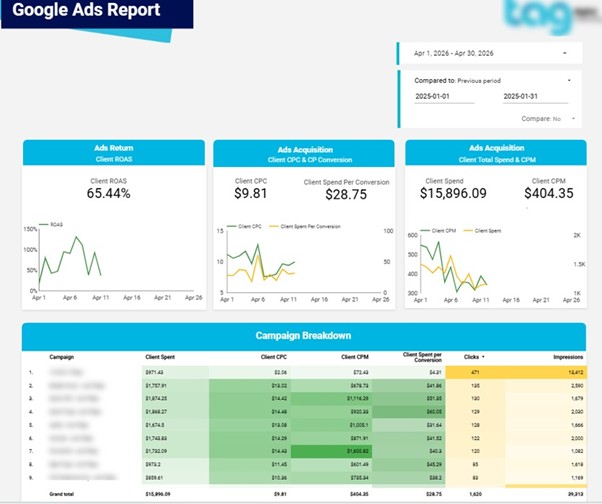Select the $404.35 Client CPM scorecard value
This screenshot has height=504, width=602.
[549, 193]
